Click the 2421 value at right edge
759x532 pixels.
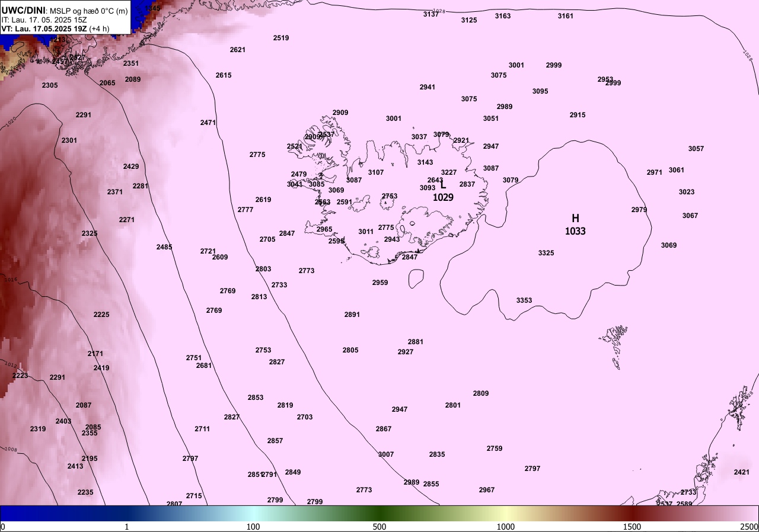coord(742,472)
